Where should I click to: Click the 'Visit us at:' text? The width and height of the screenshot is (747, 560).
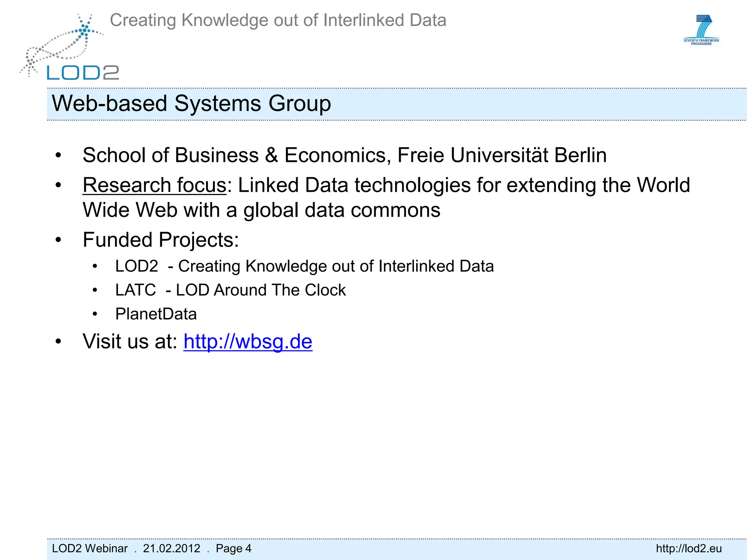pyautogui.click(x=130, y=342)
